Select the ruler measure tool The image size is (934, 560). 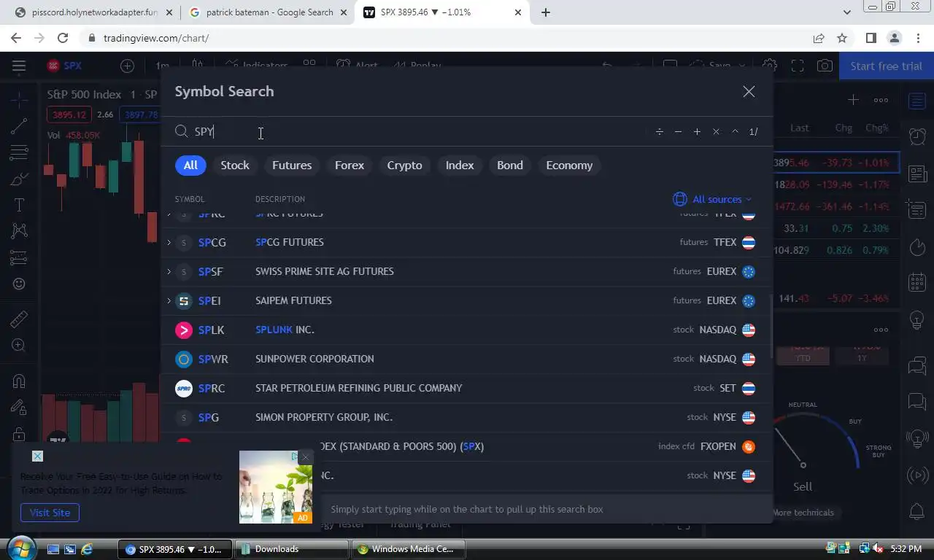pos(19,319)
